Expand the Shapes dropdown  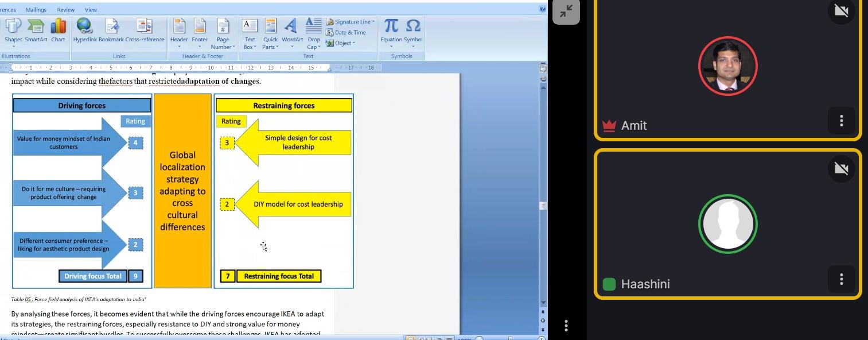coord(13,47)
